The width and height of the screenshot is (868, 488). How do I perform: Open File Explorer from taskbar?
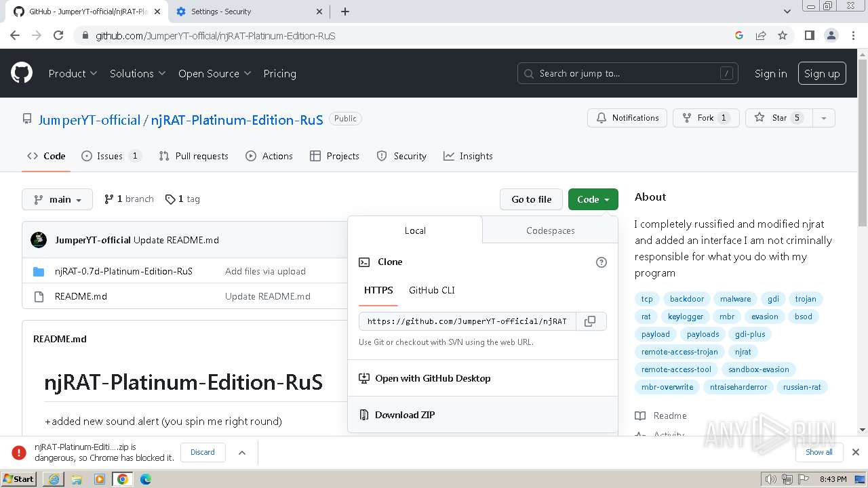coord(77,479)
